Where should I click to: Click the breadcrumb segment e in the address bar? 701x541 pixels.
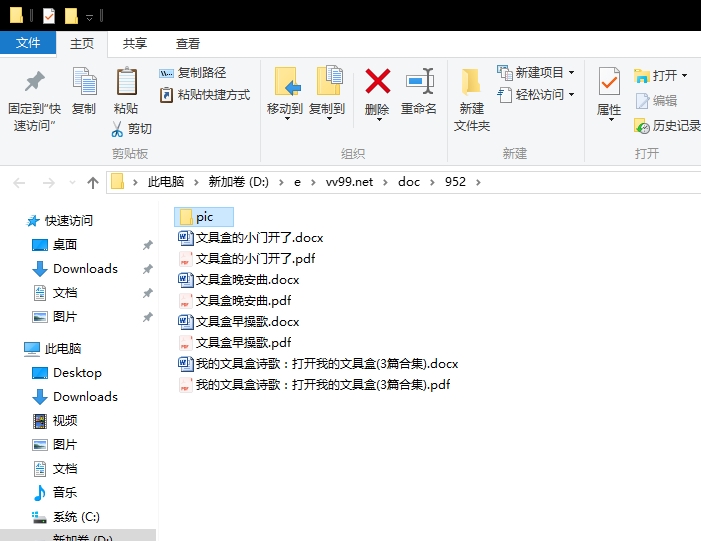[297, 182]
